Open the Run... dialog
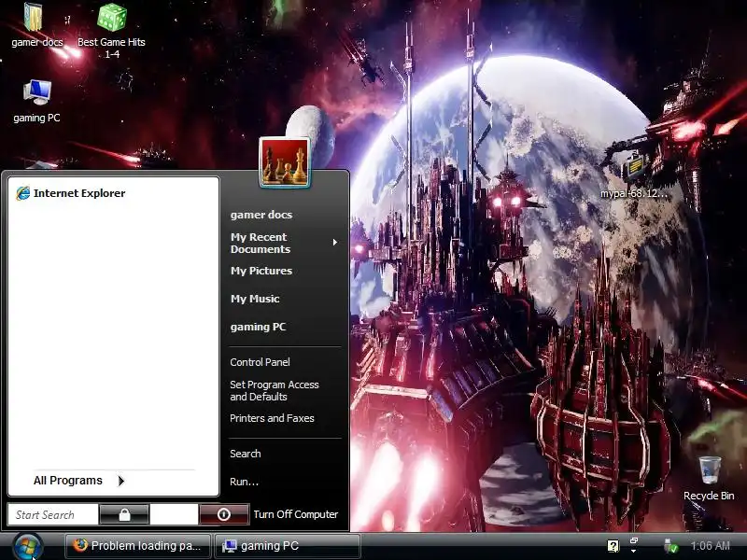 coord(244,482)
